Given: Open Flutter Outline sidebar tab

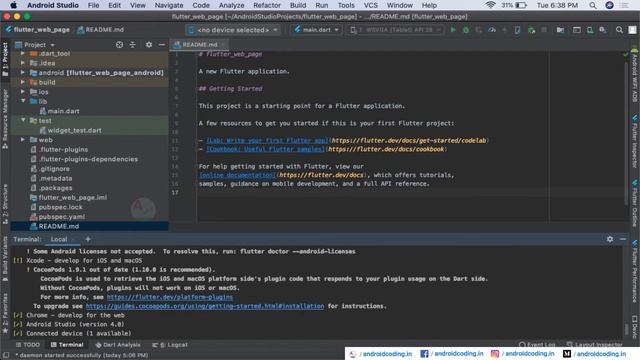Looking at the screenshot, I should pyautogui.click(x=635, y=203).
